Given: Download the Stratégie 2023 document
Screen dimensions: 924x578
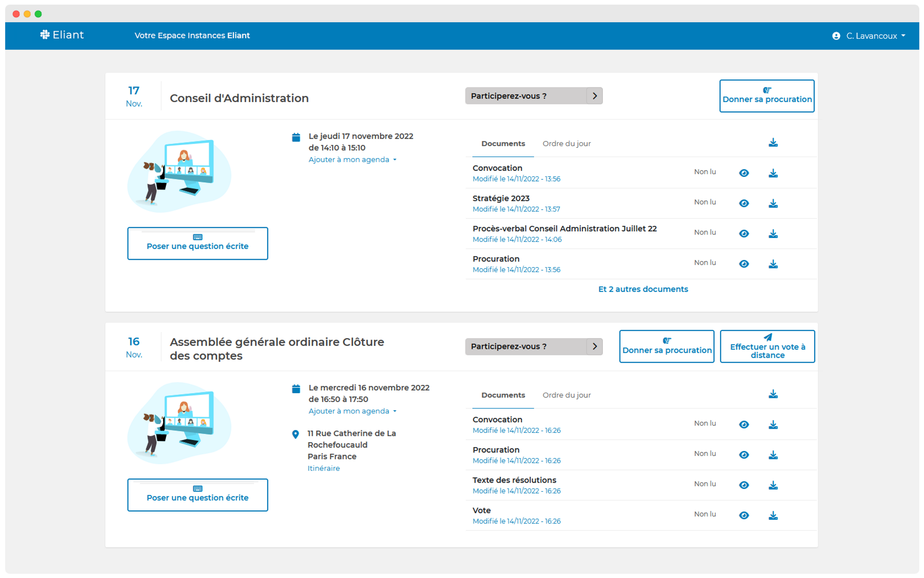Looking at the screenshot, I should point(773,203).
